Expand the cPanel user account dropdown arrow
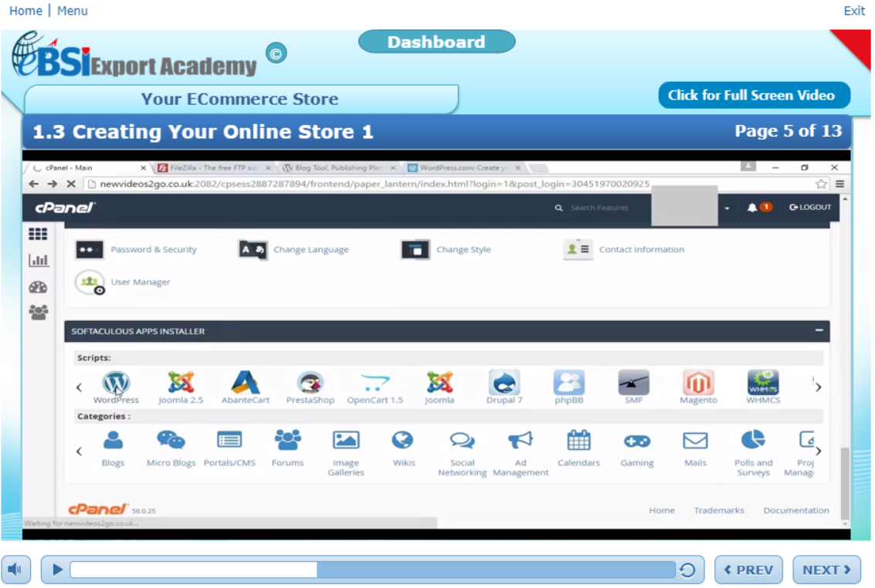 (x=727, y=208)
